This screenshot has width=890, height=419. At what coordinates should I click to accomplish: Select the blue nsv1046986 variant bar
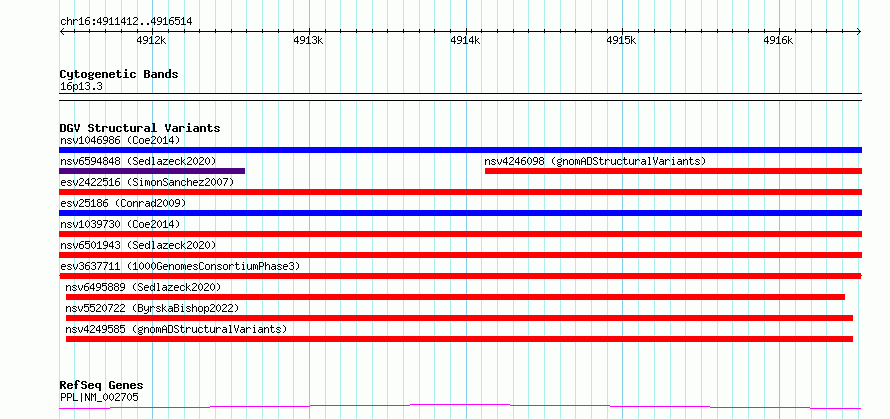[460, 150]
